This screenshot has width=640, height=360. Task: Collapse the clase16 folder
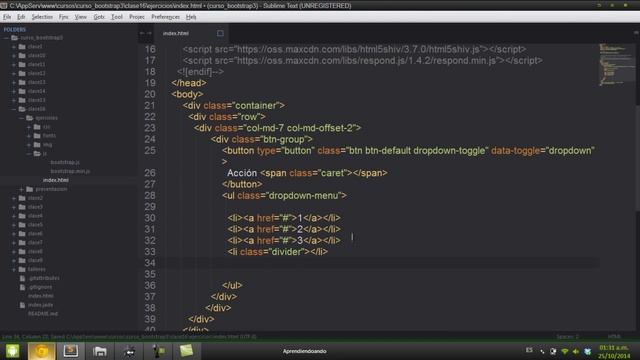pos(13,109)
